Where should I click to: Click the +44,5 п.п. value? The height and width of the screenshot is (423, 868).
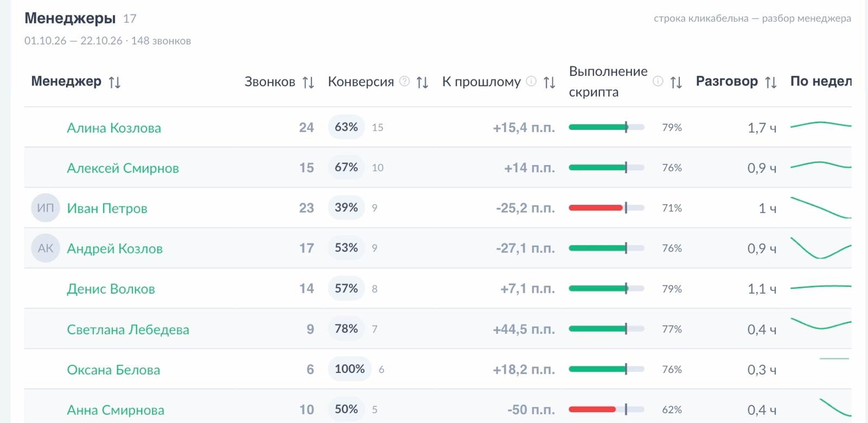coord(524,330)
